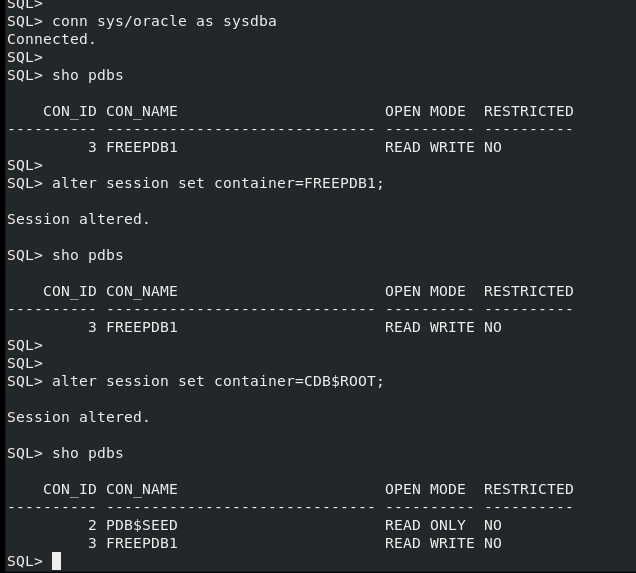Click the first 'sho pdbs' command
The width and height of the screenshot is (636, 573).
[x=88, y=75]
